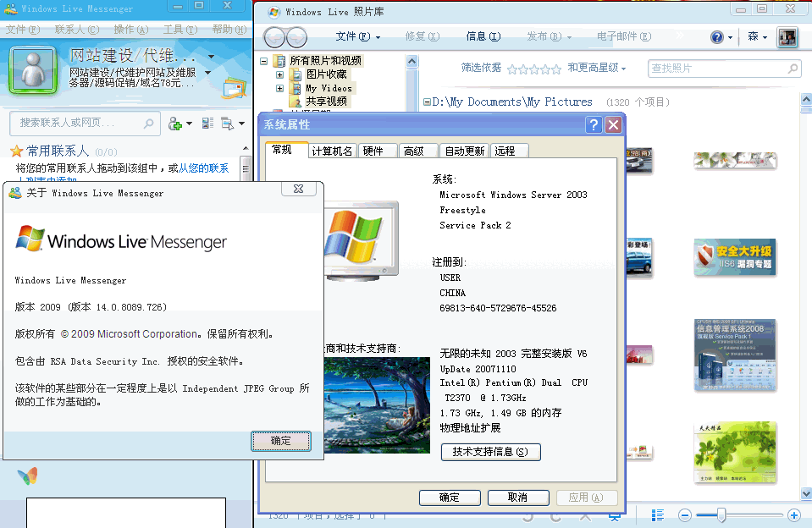This screenshot has height=528, width=812.
Task: Click the Photo Gallery help icon
Action: [716, 37]
